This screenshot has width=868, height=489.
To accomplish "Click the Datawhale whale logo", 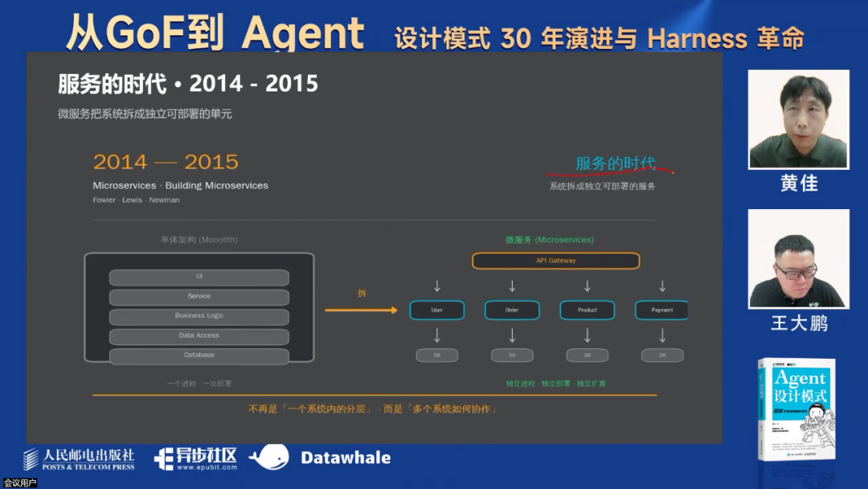I will point(268,457).
